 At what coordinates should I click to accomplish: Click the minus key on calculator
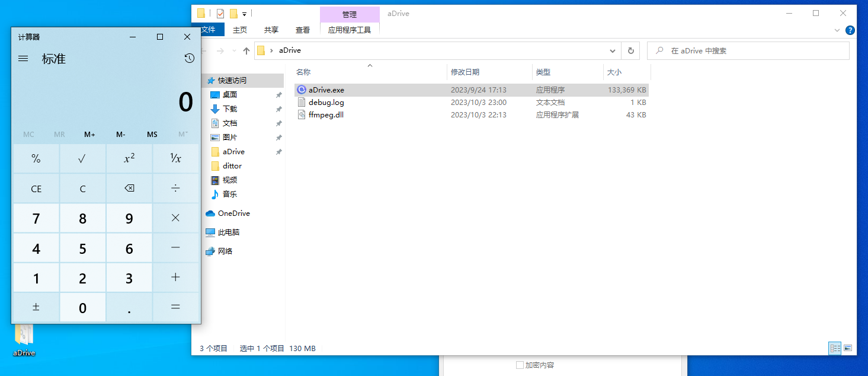click(x=175, y=248)
